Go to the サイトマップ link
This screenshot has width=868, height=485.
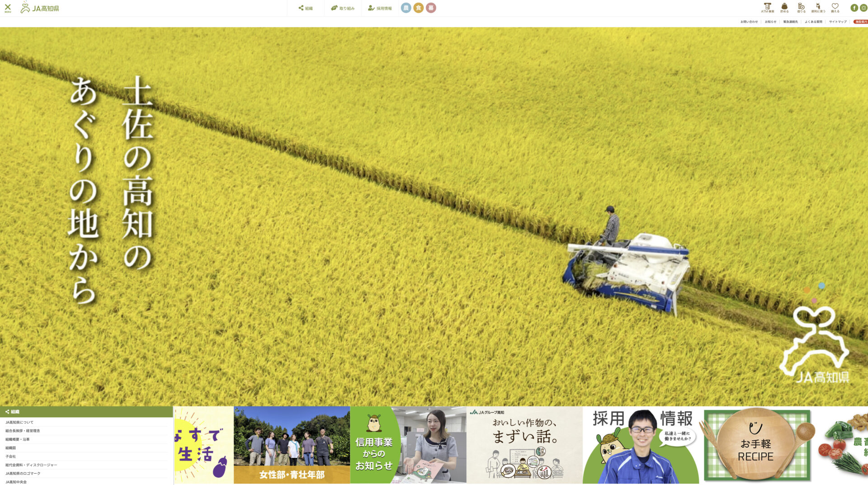tap(837, 22)
